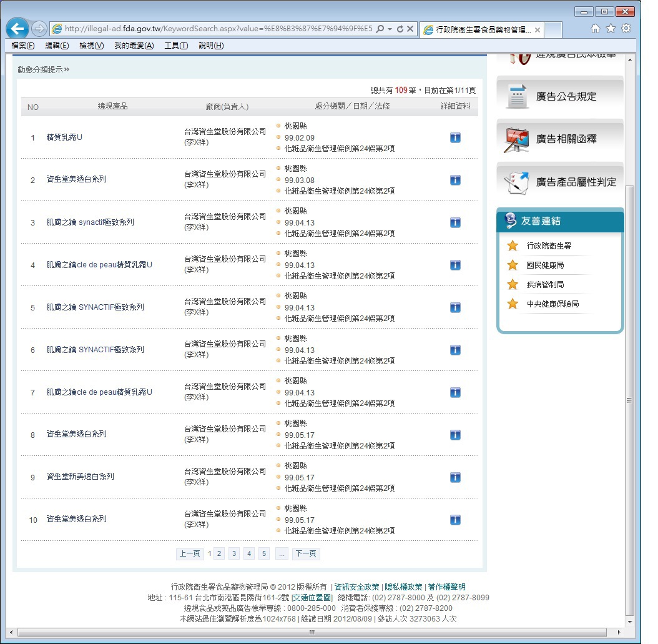Open detail icon for row 6 SYNACTIF極致系列
The image size is (658, 644).
[x=455, y=350]
